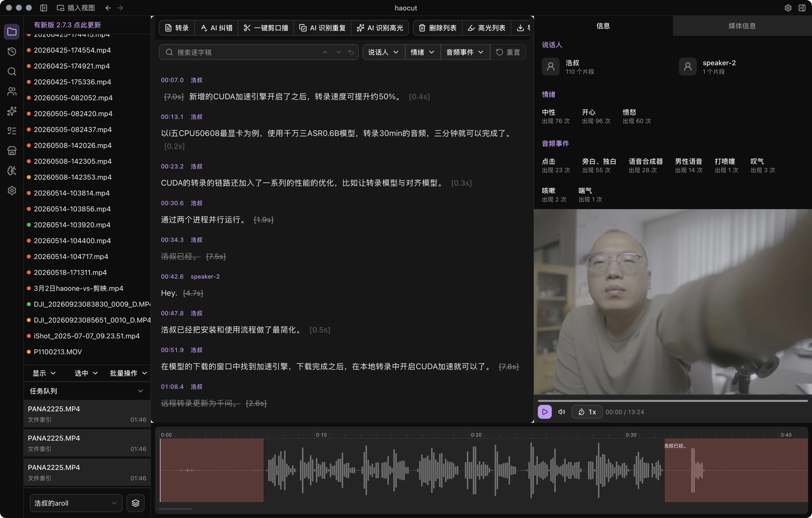The height and width of the screenshot is (518, 812).
Task: Open the 情绪 filter dropdown
Action: [423, 52]
